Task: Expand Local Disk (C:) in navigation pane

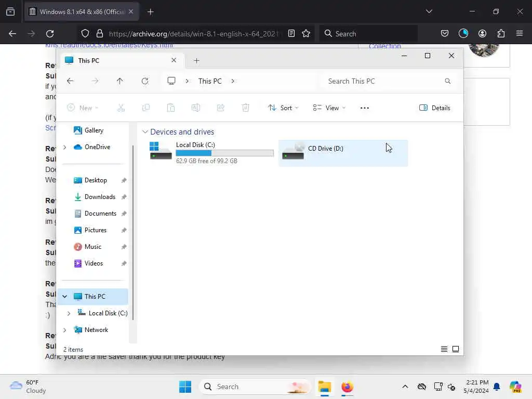Action: coord(69,313)
